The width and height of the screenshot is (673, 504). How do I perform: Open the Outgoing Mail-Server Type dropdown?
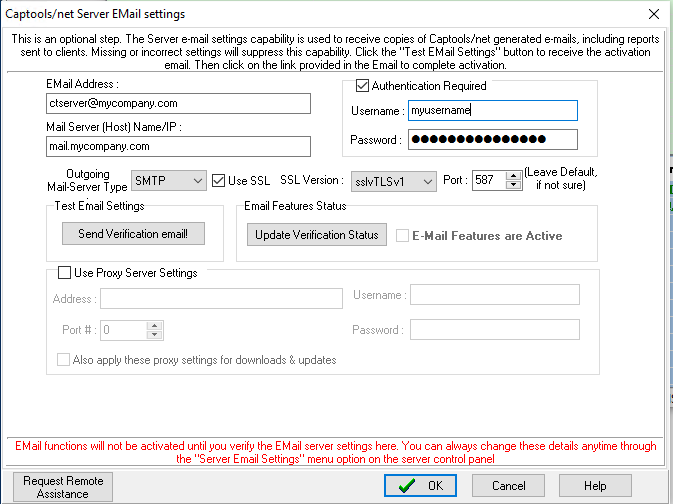(169, 181)
